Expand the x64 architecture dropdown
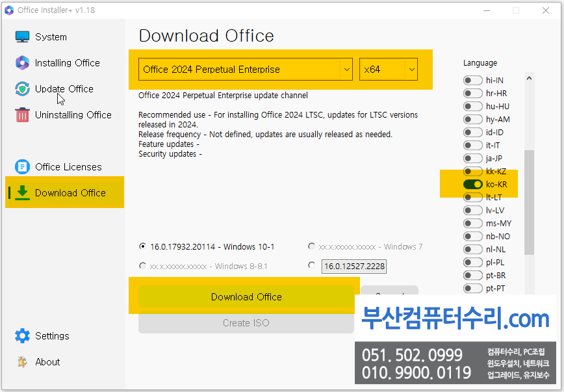 point(389,69)
